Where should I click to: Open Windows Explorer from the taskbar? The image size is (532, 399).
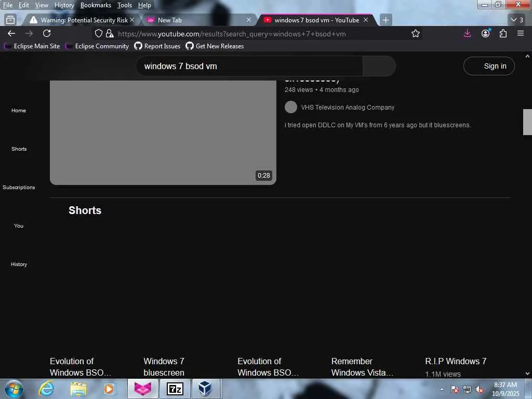click(x=79, y=389)
